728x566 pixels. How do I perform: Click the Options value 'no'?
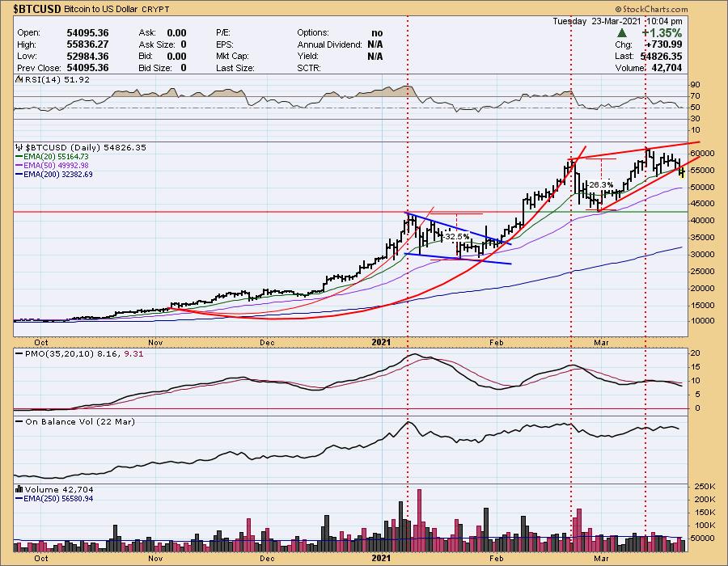tap(377, 33)
